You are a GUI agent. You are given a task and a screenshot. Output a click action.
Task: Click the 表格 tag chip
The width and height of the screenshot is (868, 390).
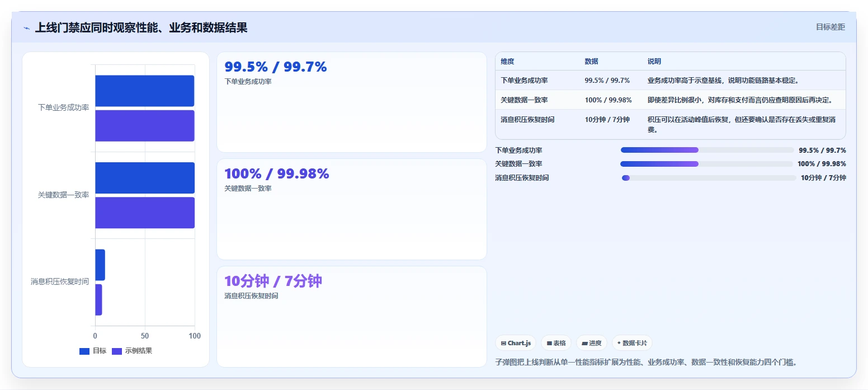pos(556,343)
